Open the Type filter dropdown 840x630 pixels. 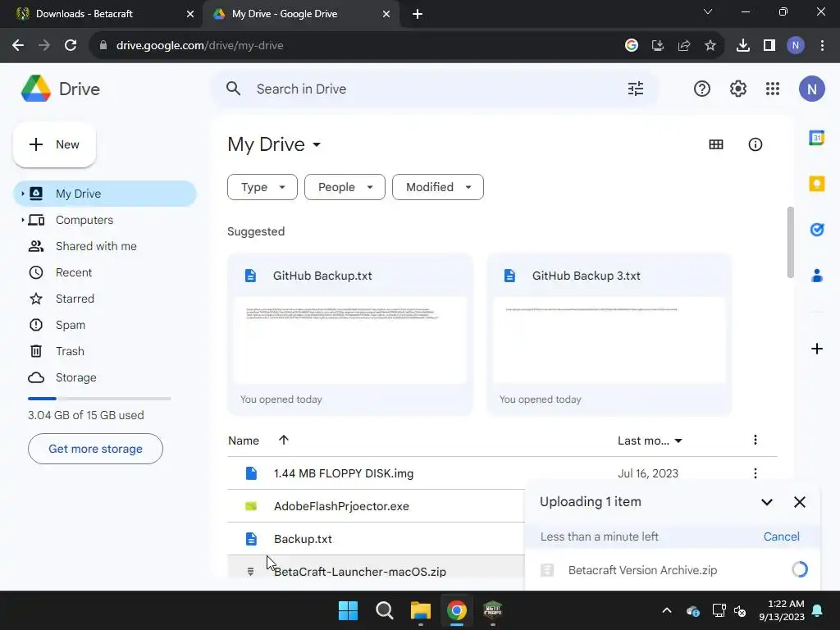(262, 187)
